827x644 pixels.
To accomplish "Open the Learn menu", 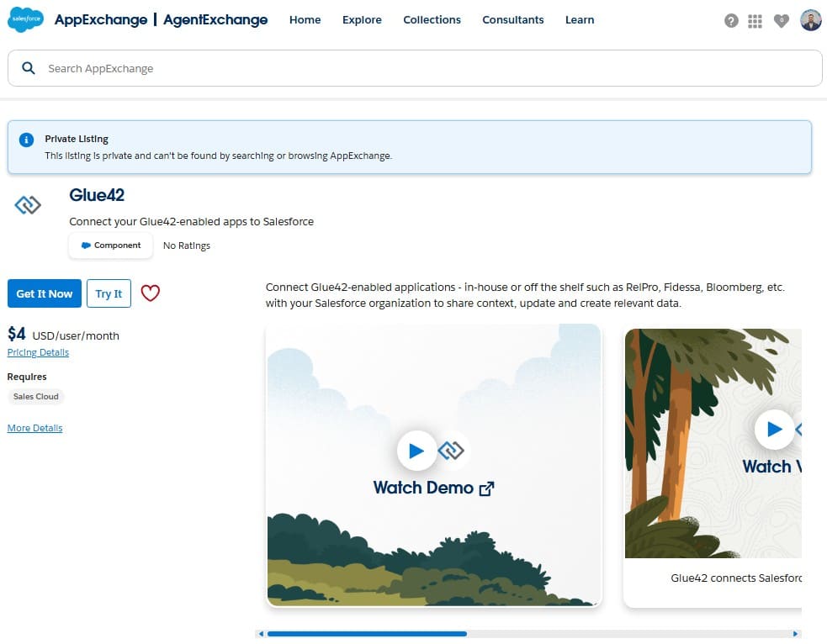I will (x=580, y=20).
